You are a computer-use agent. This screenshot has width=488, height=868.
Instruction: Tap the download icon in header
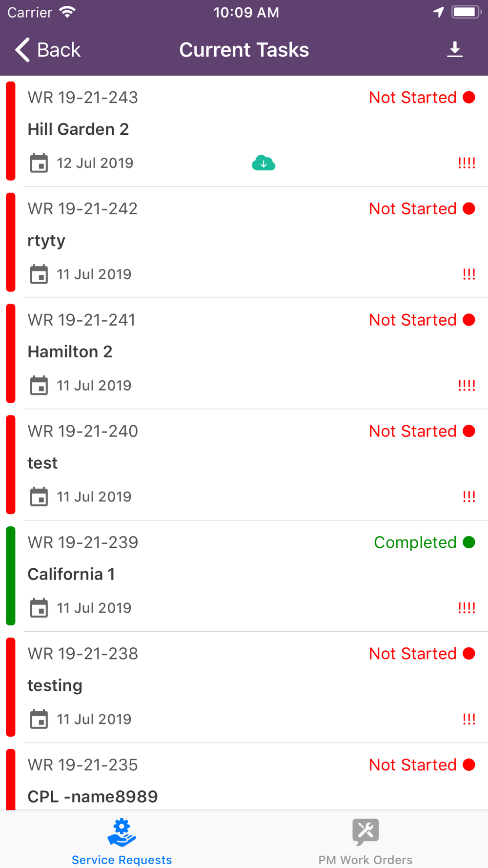pyautogui.click(x=455, y=50)
